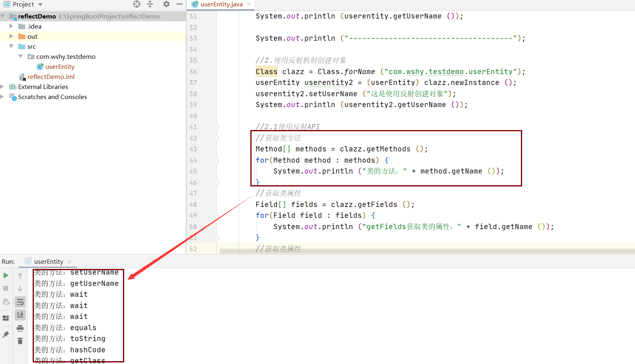Click 'newInstance' in line 37

475,83
